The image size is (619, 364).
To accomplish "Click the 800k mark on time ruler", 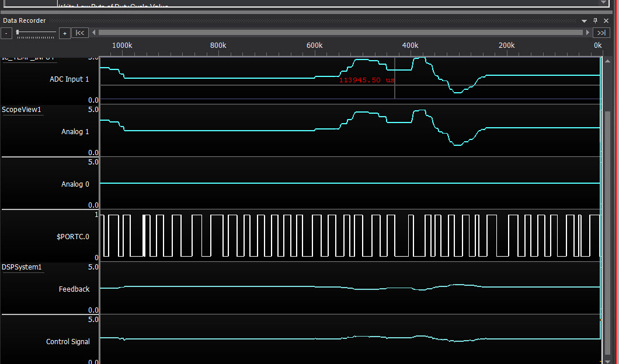I will point(218,45).
